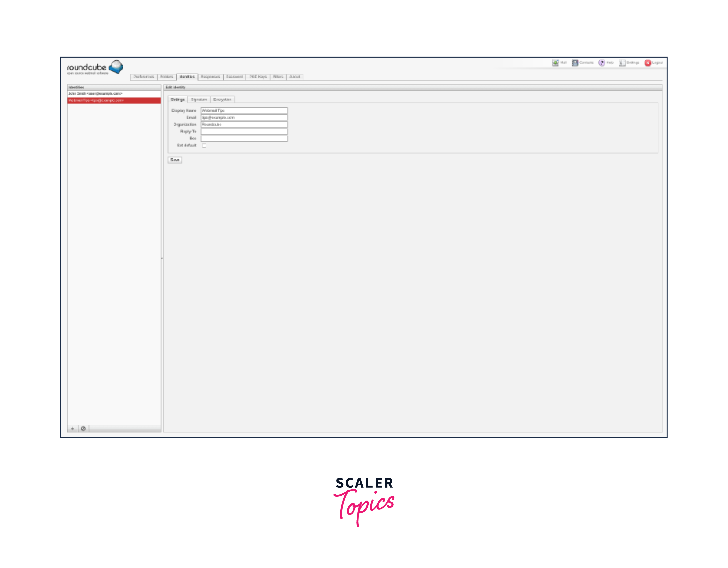
Task: Click the delete identity icon at the bottom
Action: tap(83, 429)
